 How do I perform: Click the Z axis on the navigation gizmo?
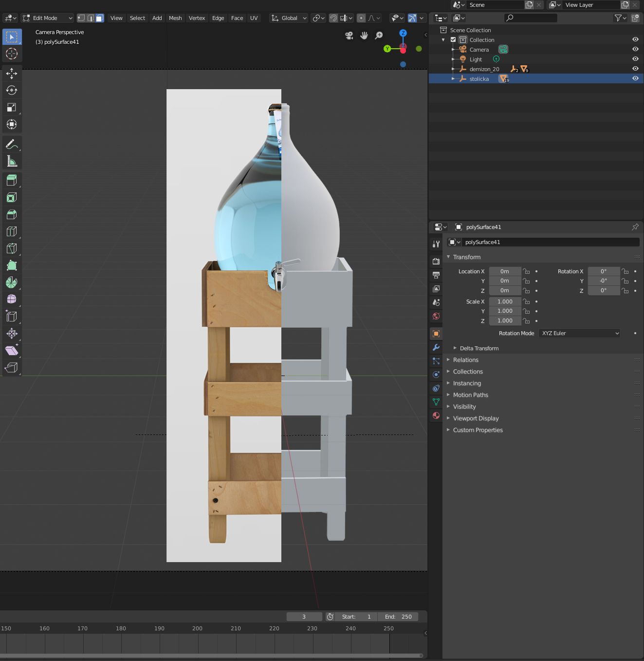pos(403,33)
